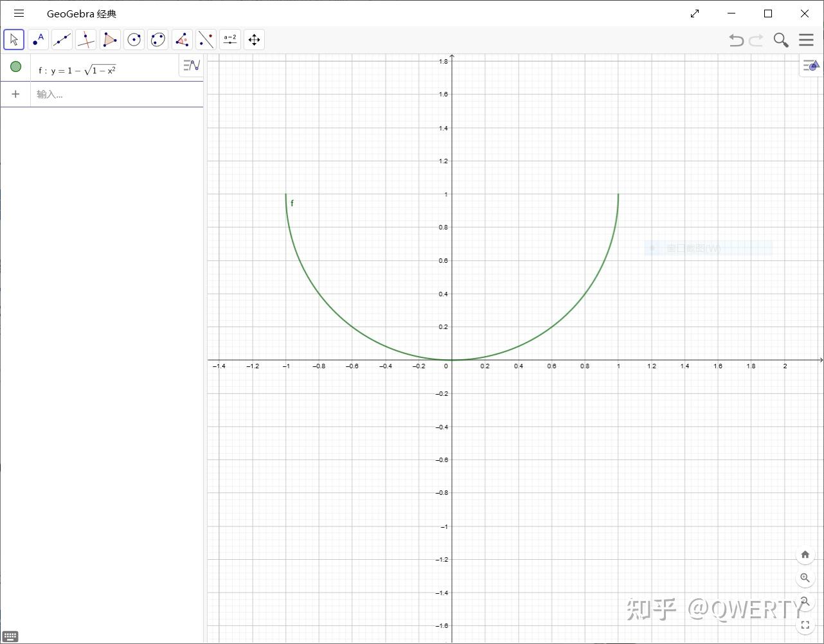The image size is (824, 644).
Task: Select the Move Graphics View tool
Action: pos(254,39)
